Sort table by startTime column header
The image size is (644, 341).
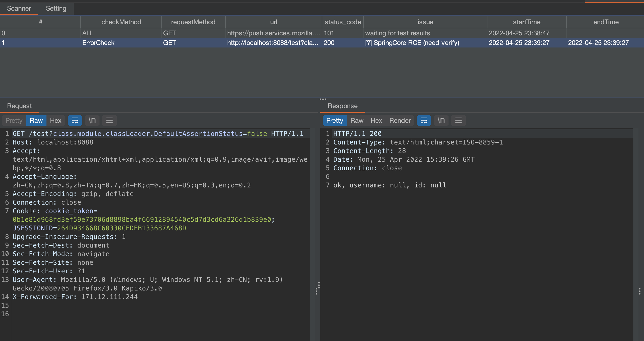pyautogui.click(x=526, y=22)
